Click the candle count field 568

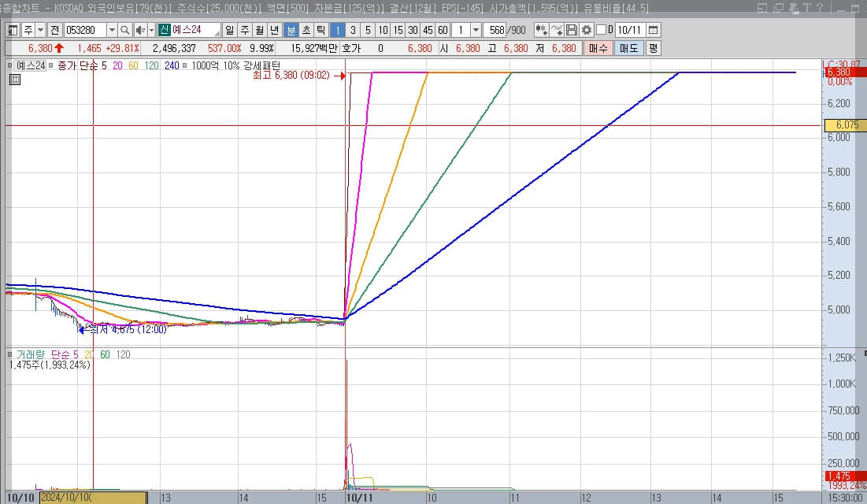tap(495, 30)
